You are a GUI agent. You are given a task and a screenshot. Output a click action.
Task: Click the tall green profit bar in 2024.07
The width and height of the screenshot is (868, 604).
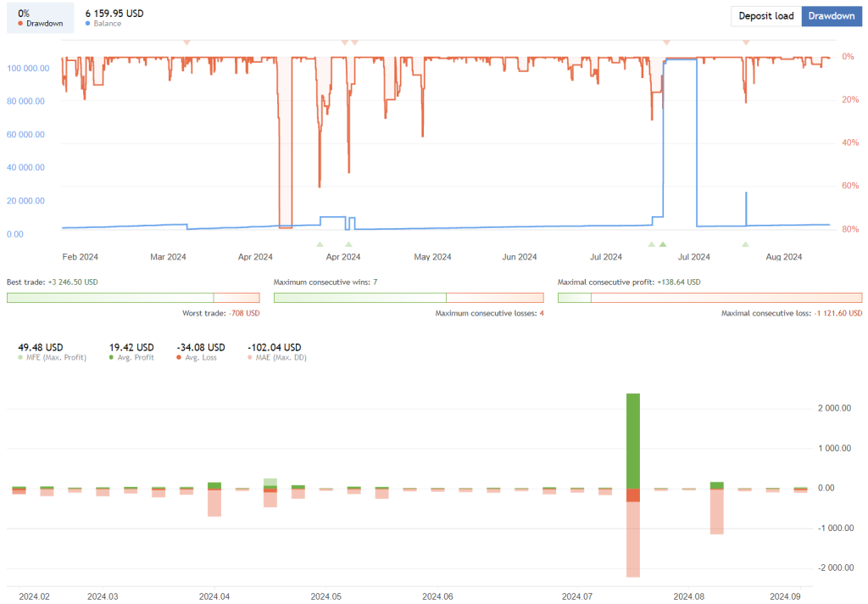(632, 439)
